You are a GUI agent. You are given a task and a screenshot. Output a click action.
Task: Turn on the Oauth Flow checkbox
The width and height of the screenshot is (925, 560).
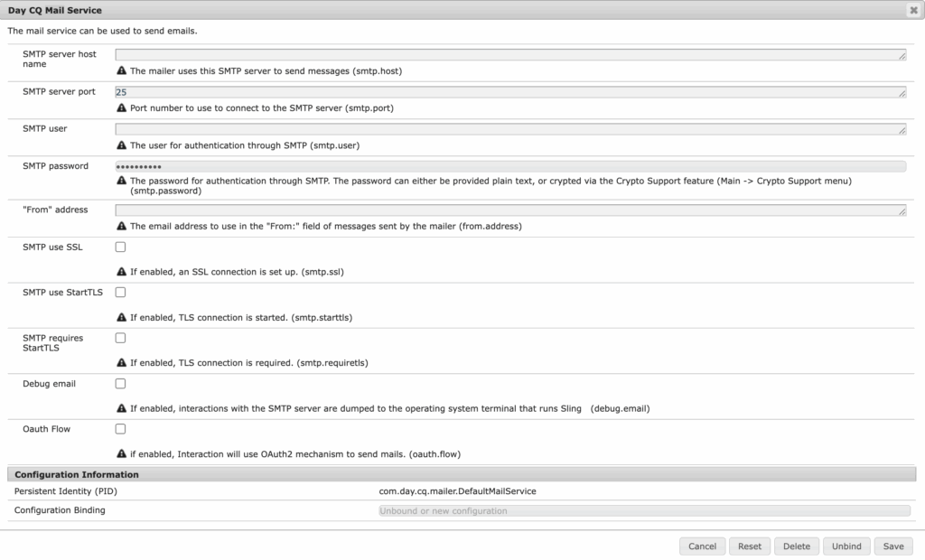121,429
